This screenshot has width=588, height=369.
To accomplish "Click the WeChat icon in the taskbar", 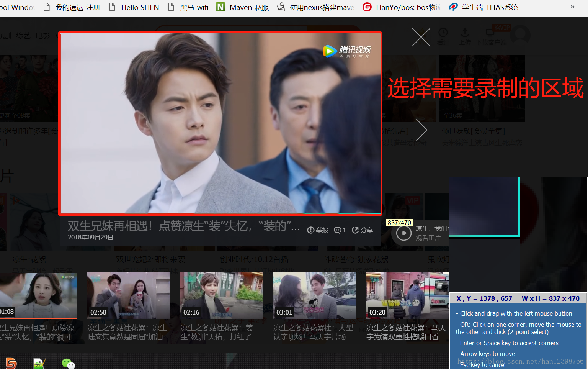I will pos(68,364).
